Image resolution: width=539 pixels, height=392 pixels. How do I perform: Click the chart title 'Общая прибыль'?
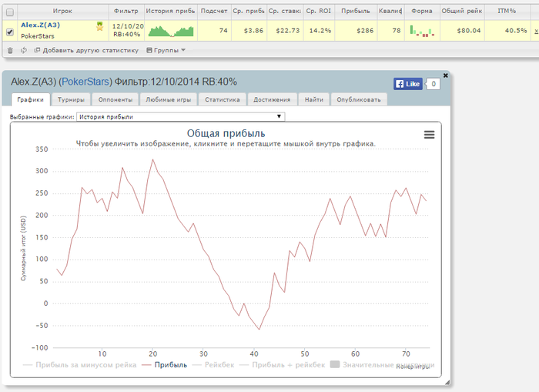pos(226,133)
